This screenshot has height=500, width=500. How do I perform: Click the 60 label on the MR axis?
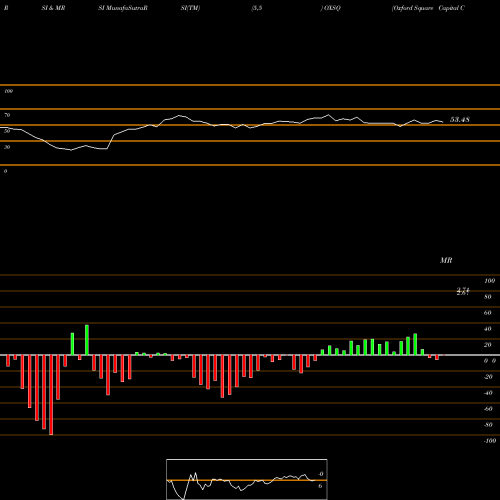[487, 313]
